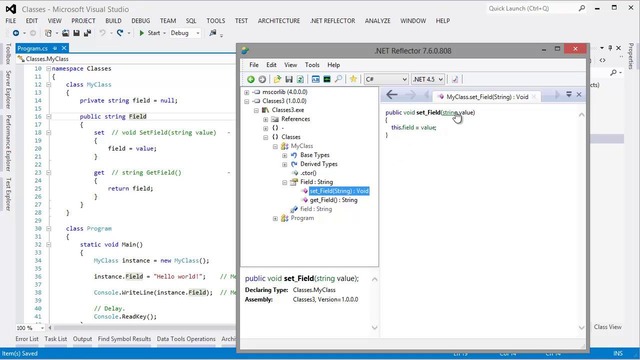This screenshot has width=640, height=360.
Task: Click the large back arrow in Reflector code pane
Action: (391, 95)
